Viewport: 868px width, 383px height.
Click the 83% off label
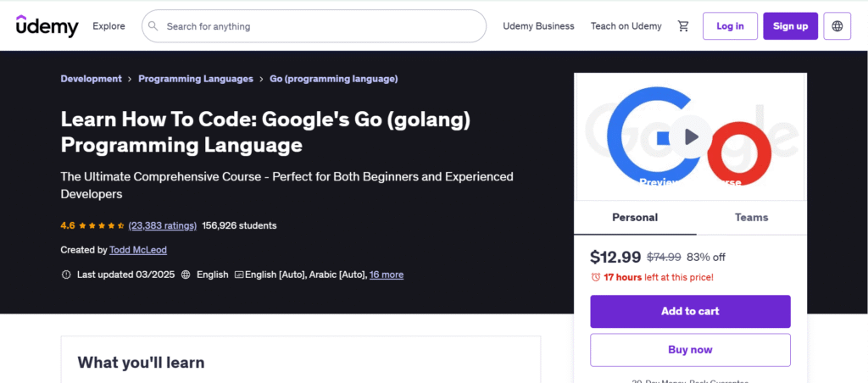tap(706, 258)
